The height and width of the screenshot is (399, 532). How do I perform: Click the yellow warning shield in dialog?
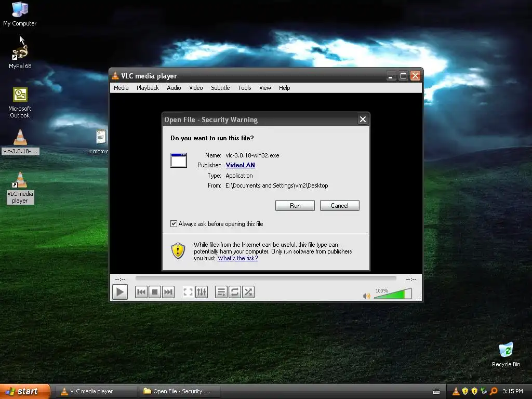coord(178,251)
